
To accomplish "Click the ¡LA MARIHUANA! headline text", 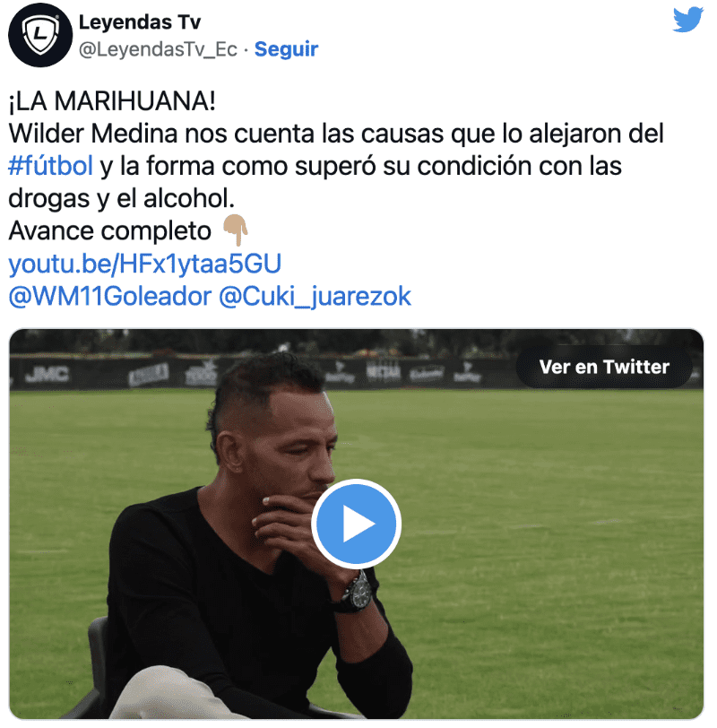I will [112, 100].
